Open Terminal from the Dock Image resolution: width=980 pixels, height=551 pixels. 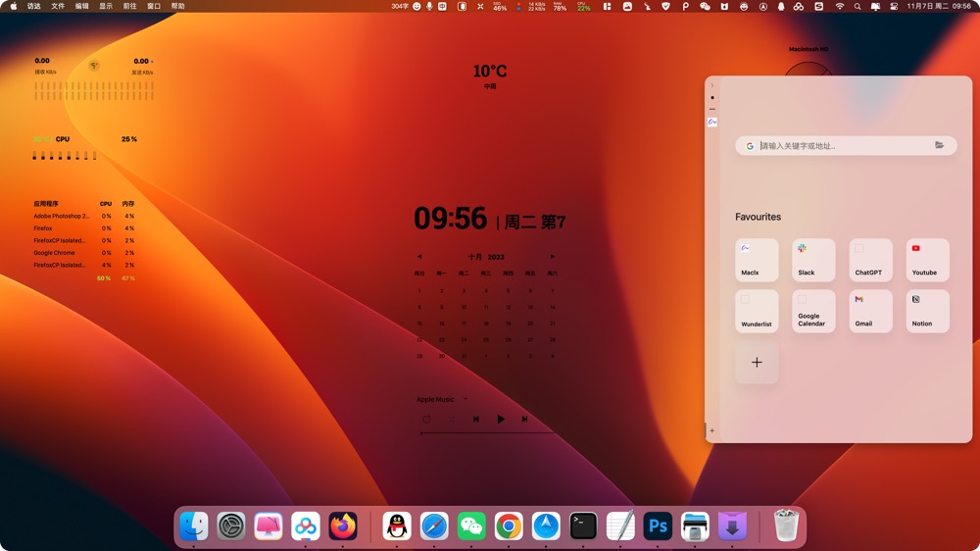pyautogui.click(x=583, y=526)
